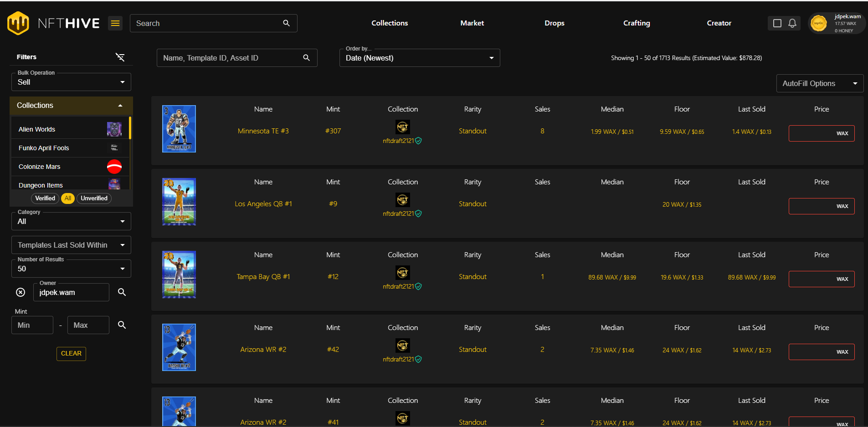This screenshot has width=868, height=427.
Task: Go to Crafting in top navigation
Action: [637, 23]
